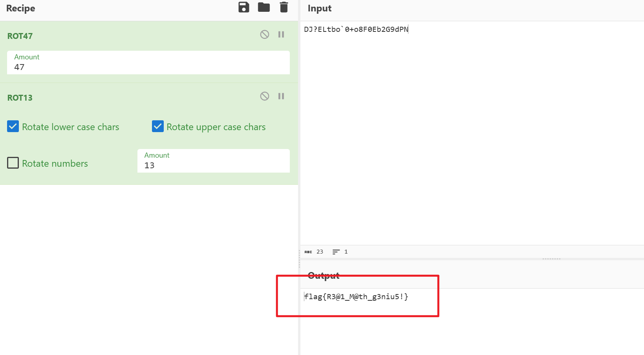This screenshot has width=644, height=355.
Task: Open the Load recipe folder icon
Action: pos(263,7)
